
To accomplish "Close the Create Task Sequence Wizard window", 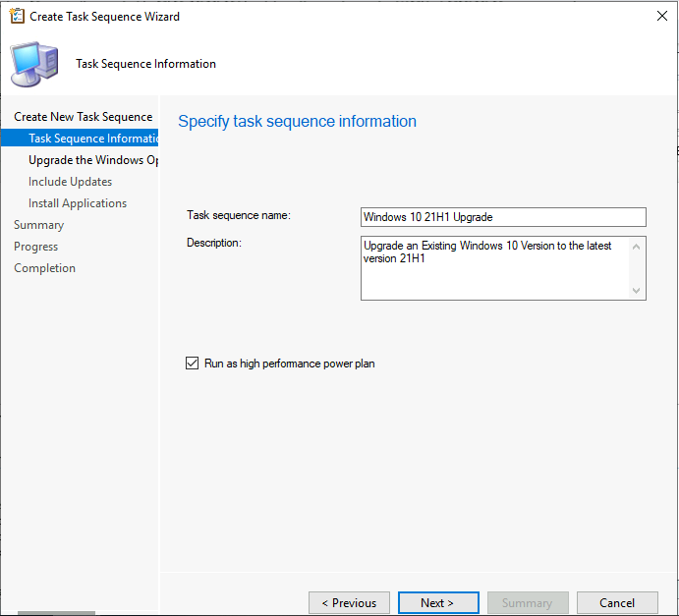I will point(661,16).
